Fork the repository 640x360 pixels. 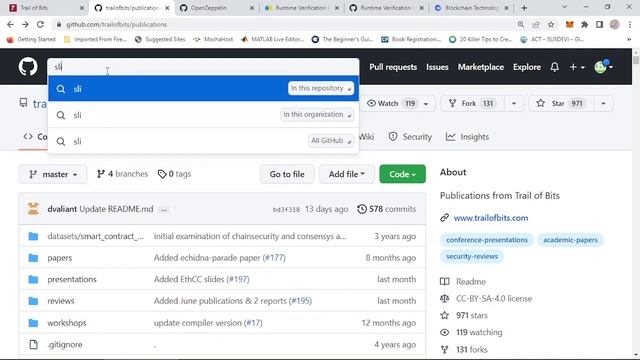click(473, 104)
